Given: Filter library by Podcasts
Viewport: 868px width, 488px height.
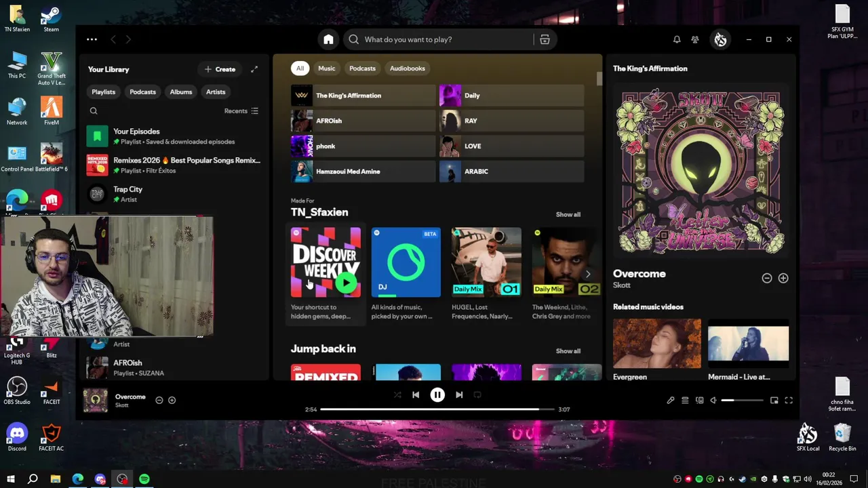Looking at the screenshot, I should 142,92.
